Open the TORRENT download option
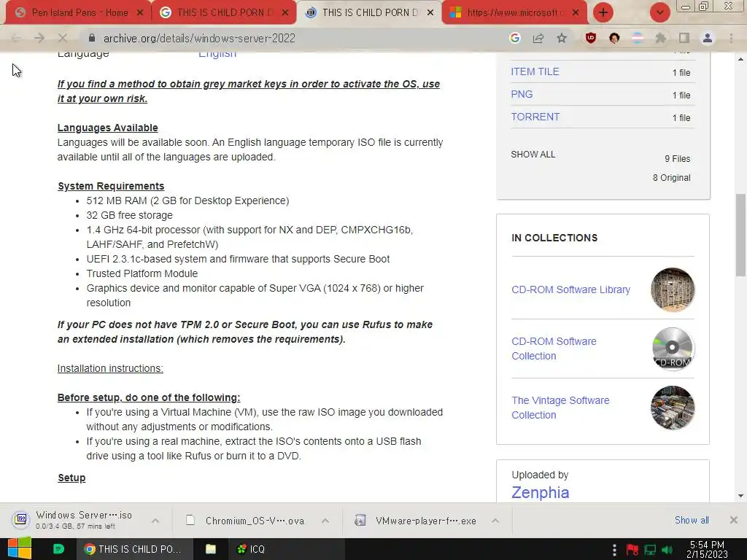 click(535, 117)
